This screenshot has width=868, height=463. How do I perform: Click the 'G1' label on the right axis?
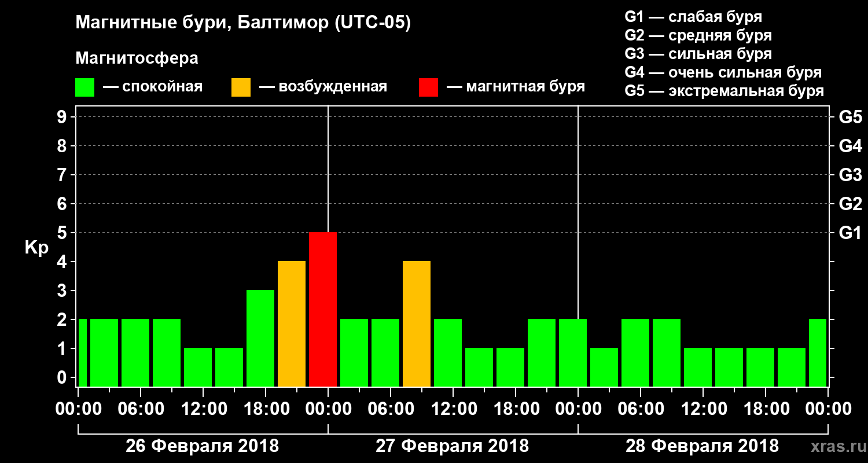(850, 233)
